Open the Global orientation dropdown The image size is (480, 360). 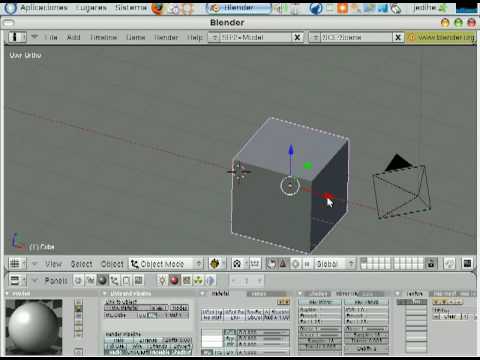(x=335, y=264)
